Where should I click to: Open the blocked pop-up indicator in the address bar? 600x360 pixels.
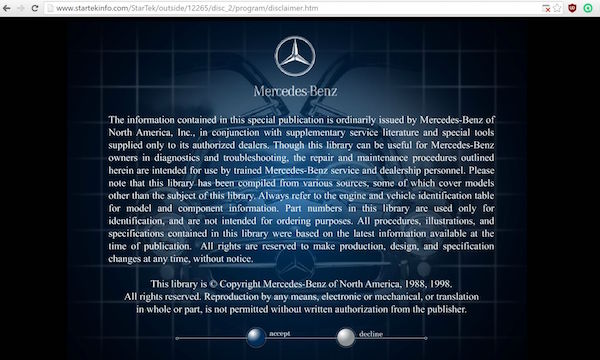coord(546,8)
